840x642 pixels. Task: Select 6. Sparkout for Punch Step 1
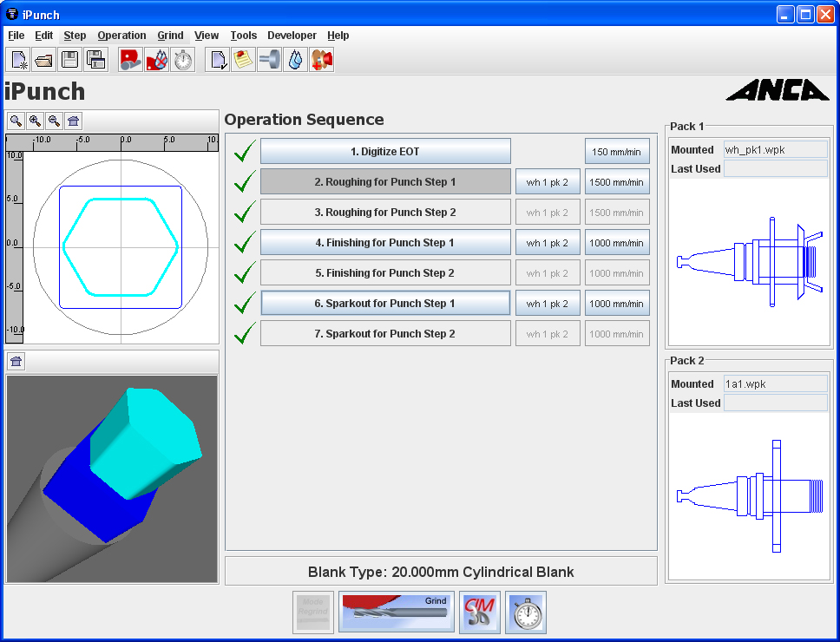point(385,304)
